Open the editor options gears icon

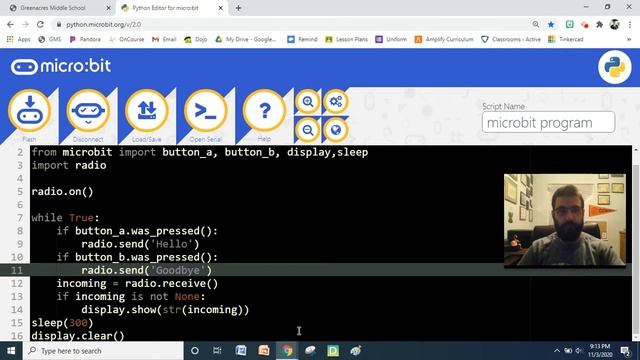336,102
